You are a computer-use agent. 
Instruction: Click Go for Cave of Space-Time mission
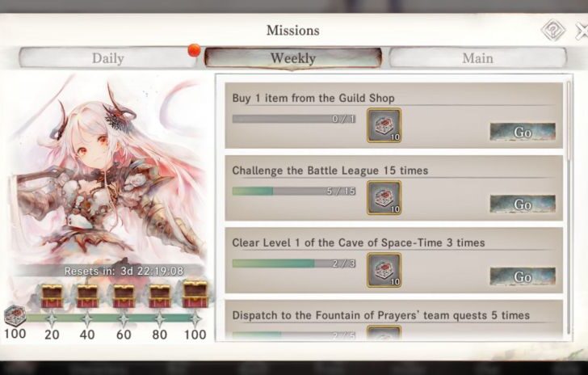pyautogui.click(x=523, y=277)
